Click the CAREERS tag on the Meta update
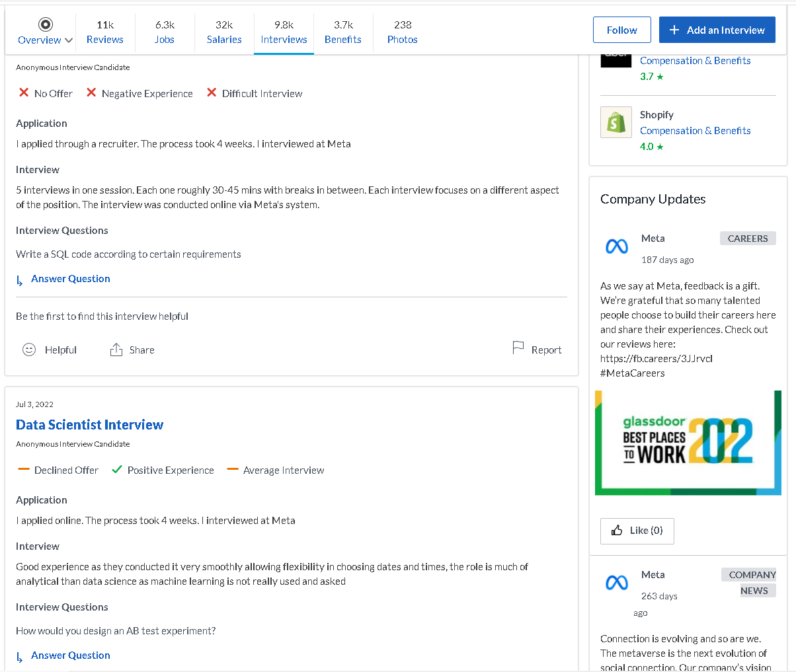 tap(748, 238)
